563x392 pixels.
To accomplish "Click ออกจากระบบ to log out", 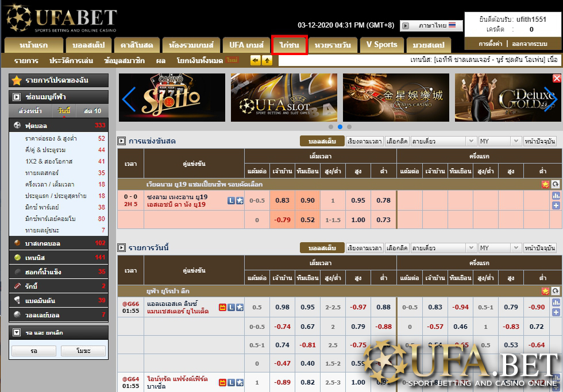I will pyautogui.click(x=530, y=44).
